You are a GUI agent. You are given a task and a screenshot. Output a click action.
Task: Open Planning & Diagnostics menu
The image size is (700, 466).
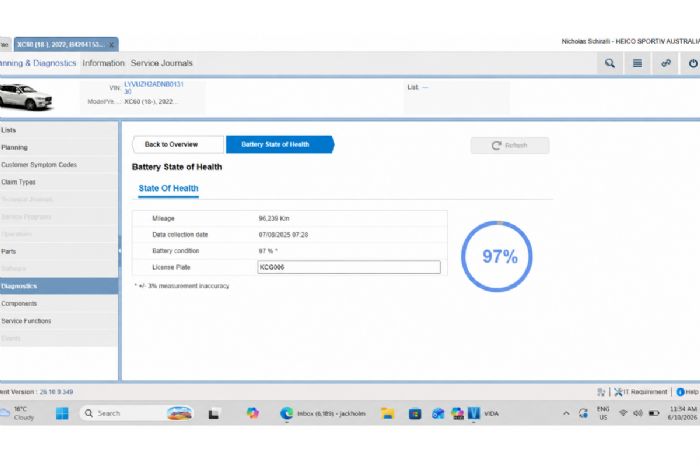pos(38,63)
